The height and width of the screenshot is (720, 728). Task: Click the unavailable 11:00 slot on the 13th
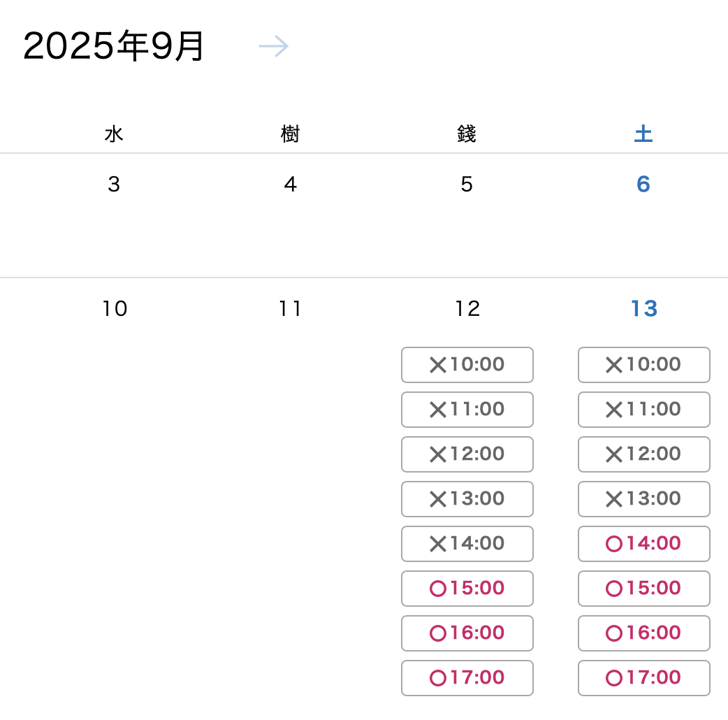point(644,410)
